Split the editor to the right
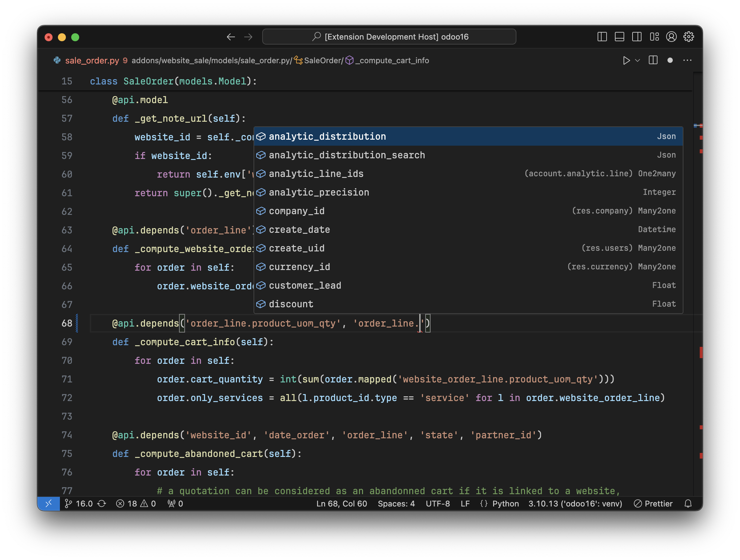This screenshot has height=560, width=740. tap(653, 61)
